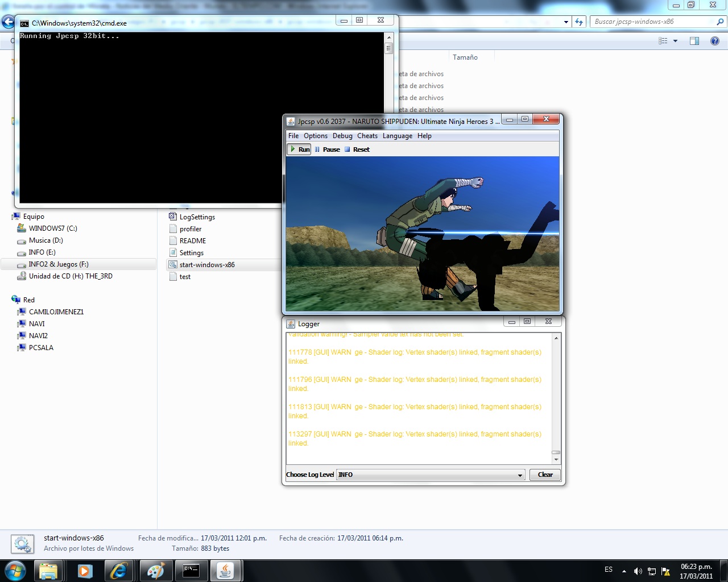Reset the emulator
The image size is (728, 582).
point(357,149)
